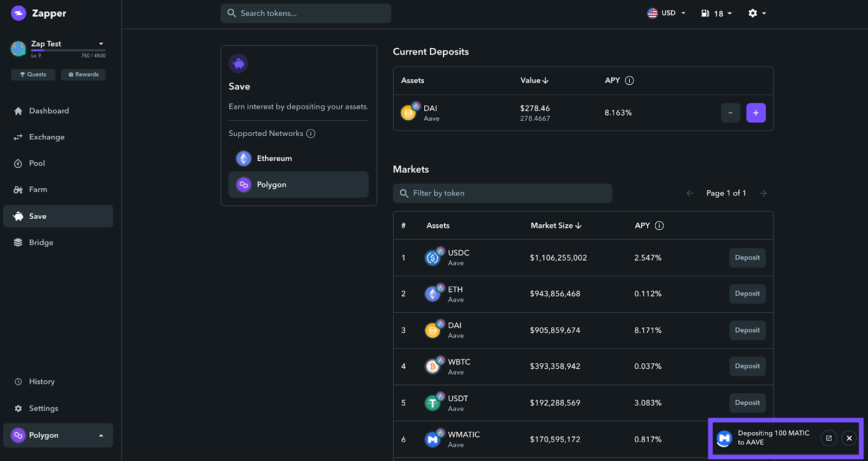This screenshot has height=461, width=868.
Task: Open depositing MATIC transaction in explorer
Action: [828, 438]
